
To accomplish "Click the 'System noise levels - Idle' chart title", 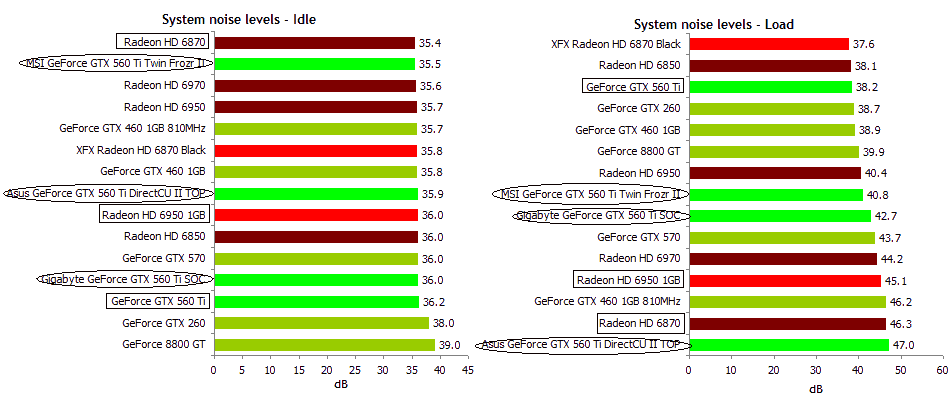I will (239, 19).
